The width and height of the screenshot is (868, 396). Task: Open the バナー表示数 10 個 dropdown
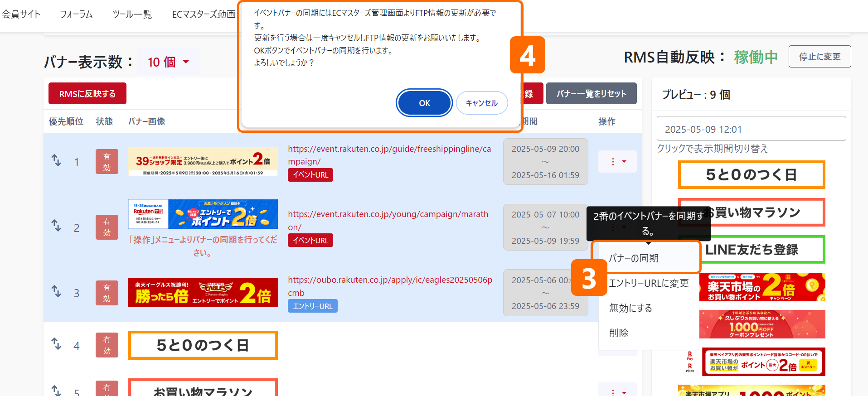[x=169, y=62]
